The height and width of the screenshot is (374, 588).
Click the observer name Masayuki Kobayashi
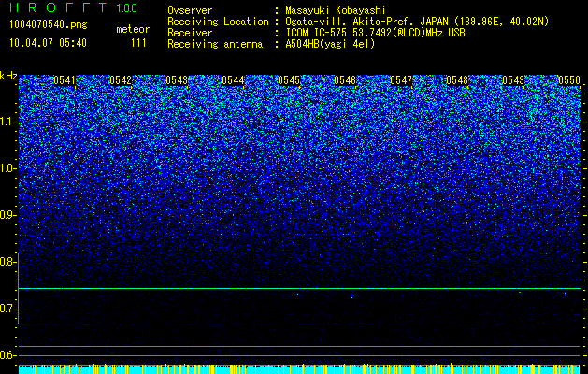[x=336, y=10]
